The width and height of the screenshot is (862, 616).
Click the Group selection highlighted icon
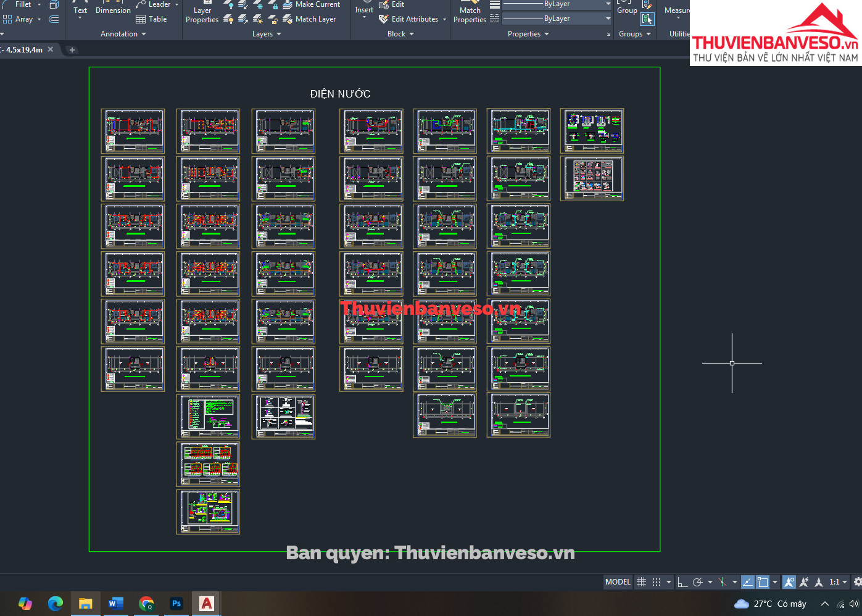647,19
